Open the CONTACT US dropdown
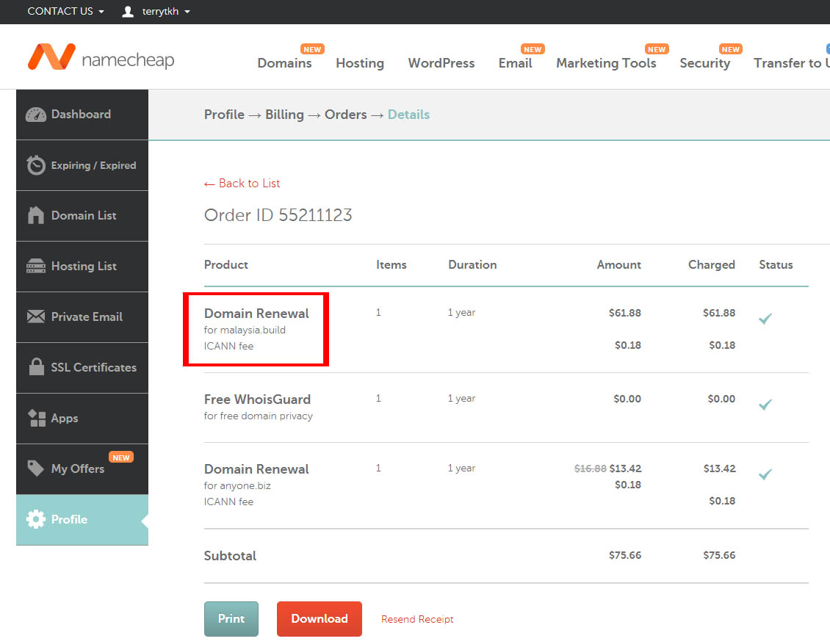The width and height of the screenshot is (830, 644). click(x=65, y=11)
